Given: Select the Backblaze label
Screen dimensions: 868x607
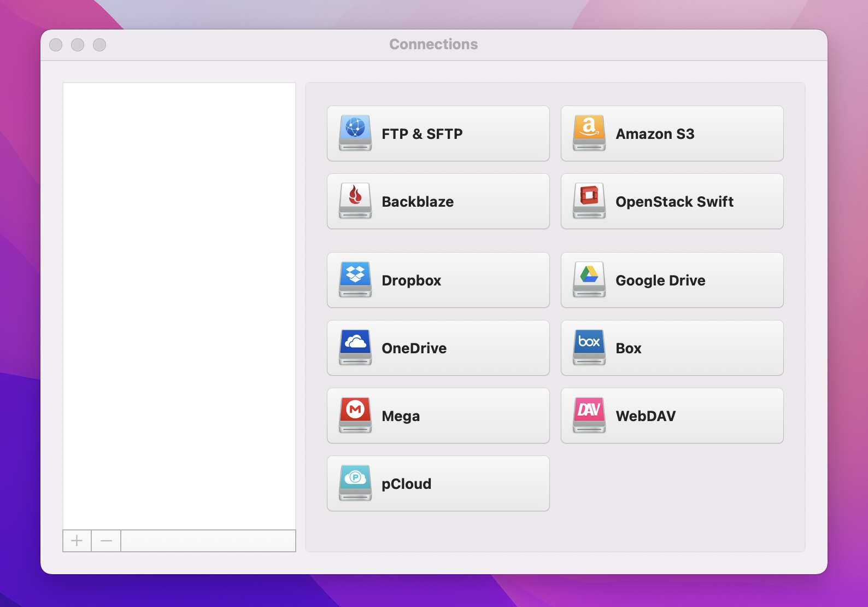Looking at the screenshot, I should pos(418,202).
